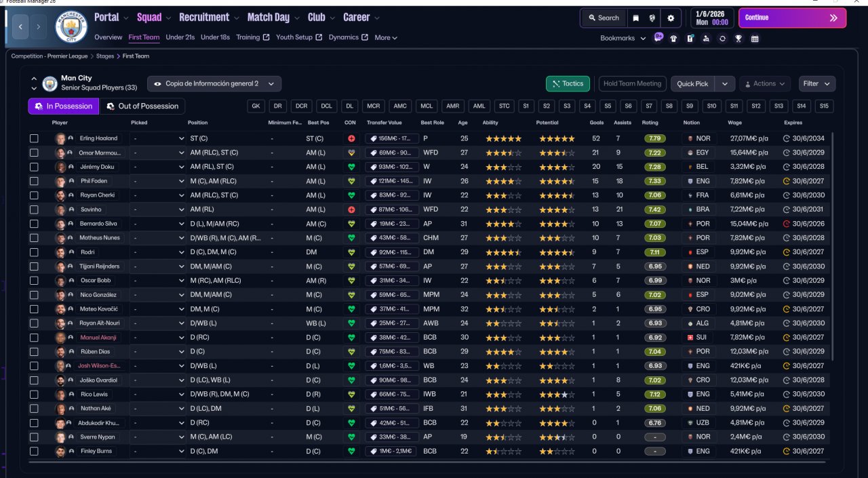Click the back navigation arrow
This screenshot has height=478, width=868.
pyautogui.click(x=21, y=26)
